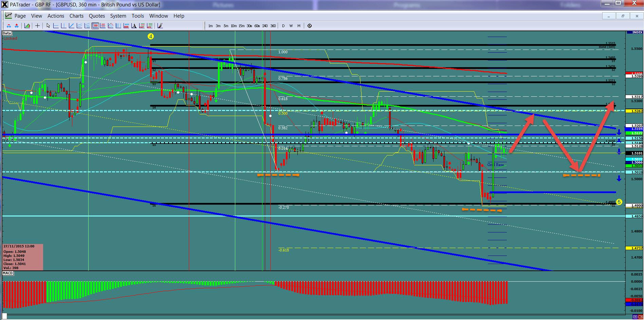The width and height of the screenshot is (644, 320).
Task: Switch chart to 360 minute timeframe
Action: point(273,26)
